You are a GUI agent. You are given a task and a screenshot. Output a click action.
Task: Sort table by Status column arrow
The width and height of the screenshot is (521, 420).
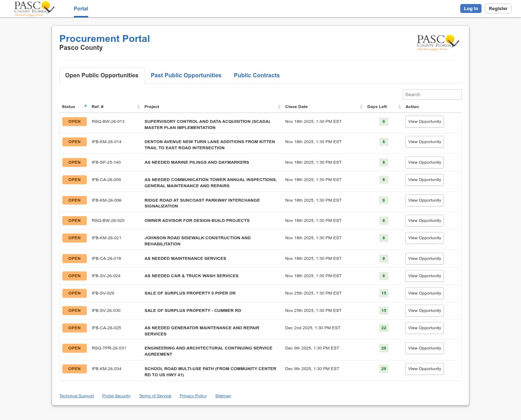tap(85, 106)
